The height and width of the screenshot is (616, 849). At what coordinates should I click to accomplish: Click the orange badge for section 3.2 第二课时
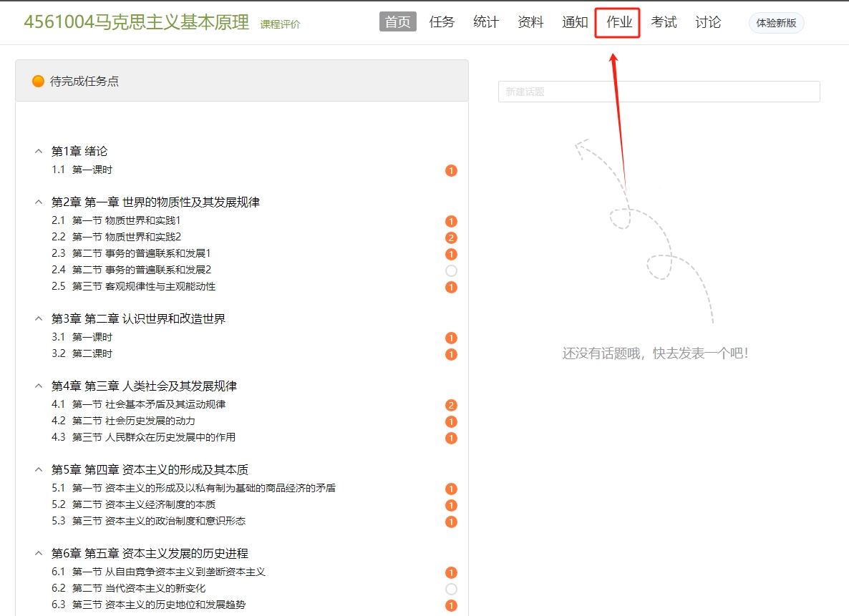pyautogui.click(x=451, y=354)
